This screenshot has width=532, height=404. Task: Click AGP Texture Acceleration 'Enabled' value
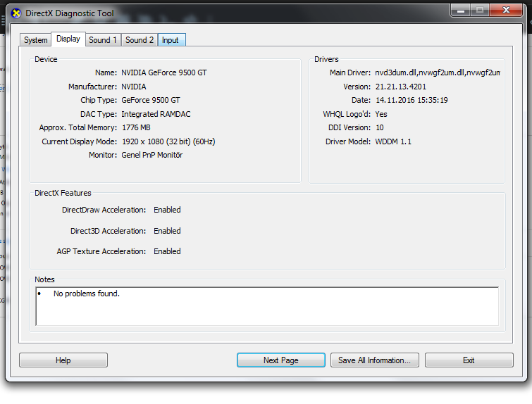click(167, 251)
